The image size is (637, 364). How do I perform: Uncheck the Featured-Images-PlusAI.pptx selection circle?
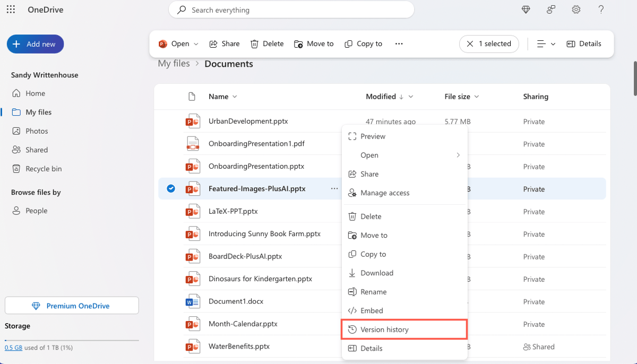(x=171, y=188)
